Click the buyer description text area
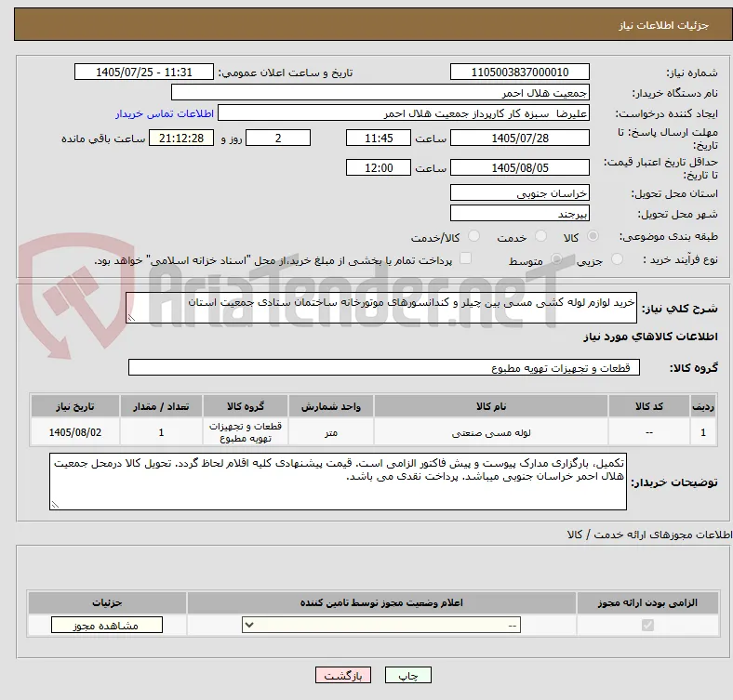Viewport: 733px width, 700px height. coord(338,482)
